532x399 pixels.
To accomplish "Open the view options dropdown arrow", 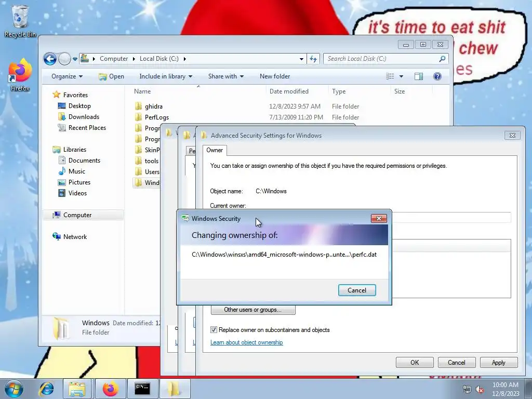I will click(x=401, y=76).
